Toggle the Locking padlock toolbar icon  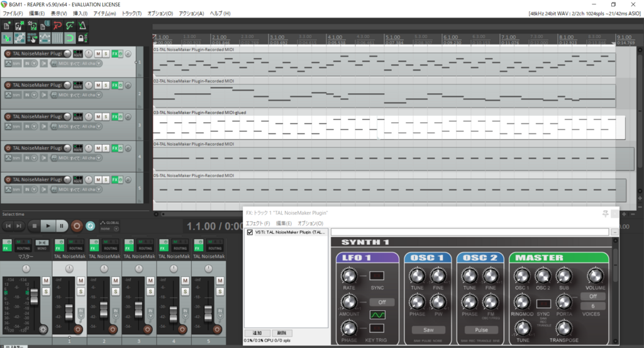[x=81, y=38]
